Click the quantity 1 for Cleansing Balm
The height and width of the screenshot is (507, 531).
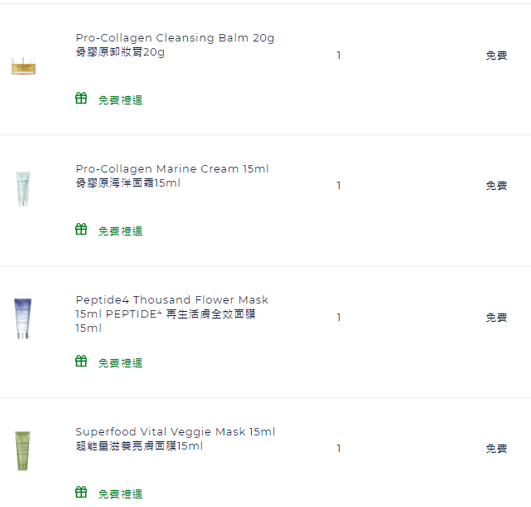coord(338,55)
